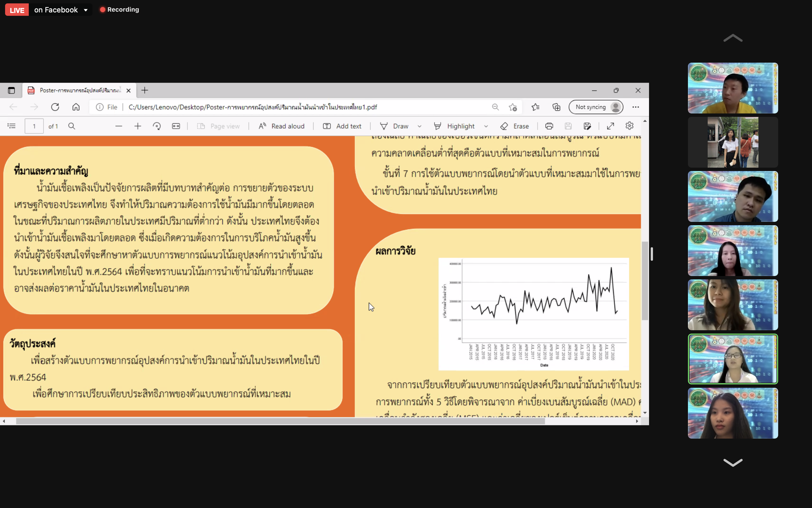
Task: Zoom out the PDF with minus icon
Action: coord(118,126)
